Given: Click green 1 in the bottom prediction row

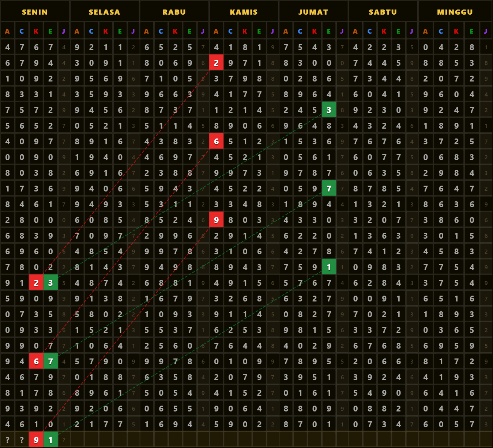Looking at the screenshot, I should [50, 440].
